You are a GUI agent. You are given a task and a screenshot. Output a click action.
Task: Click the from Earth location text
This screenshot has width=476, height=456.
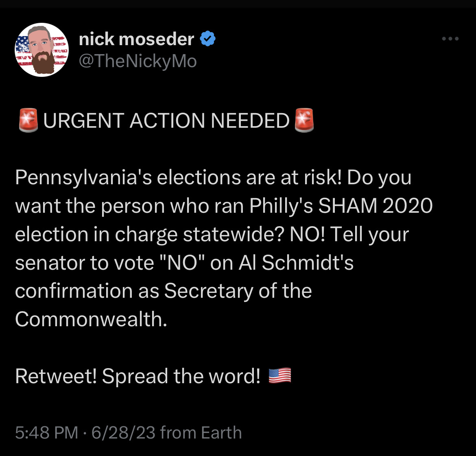(x=201, y=432)
